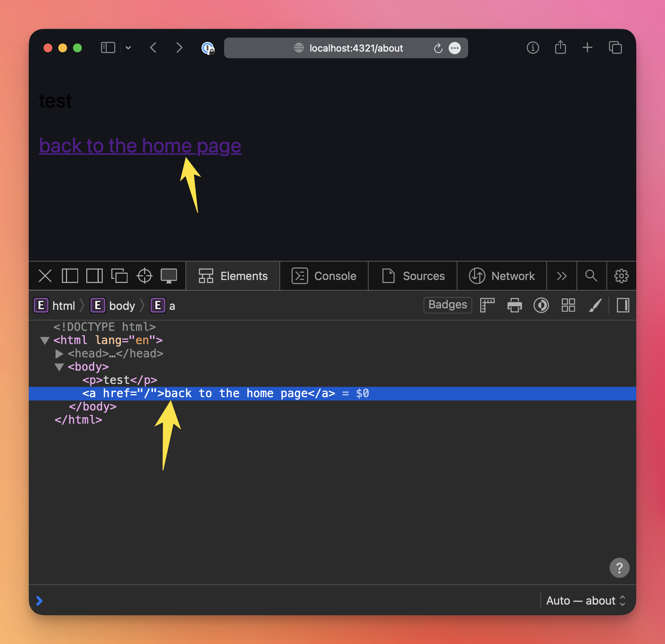
Task: Open the Badges options menu
Action: (x=448, y=305)
